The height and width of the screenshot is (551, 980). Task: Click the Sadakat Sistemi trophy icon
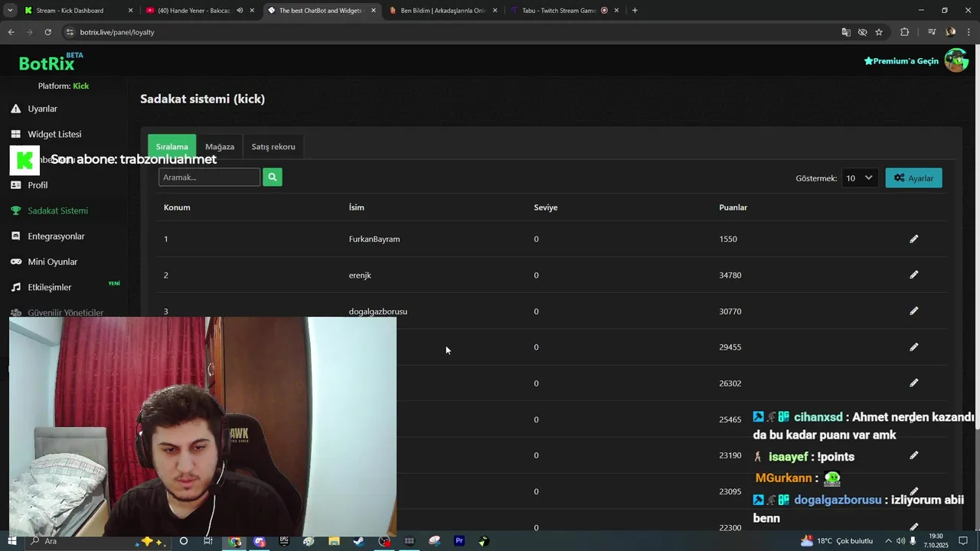(x=15, y=210)
